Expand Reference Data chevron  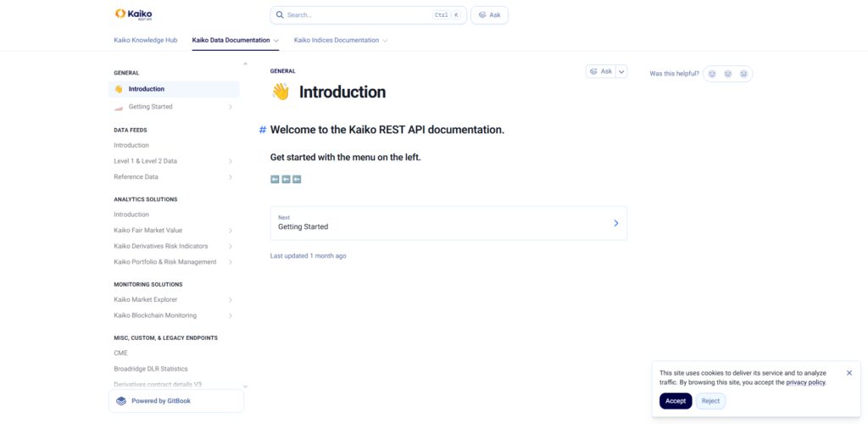coord(231,177)
